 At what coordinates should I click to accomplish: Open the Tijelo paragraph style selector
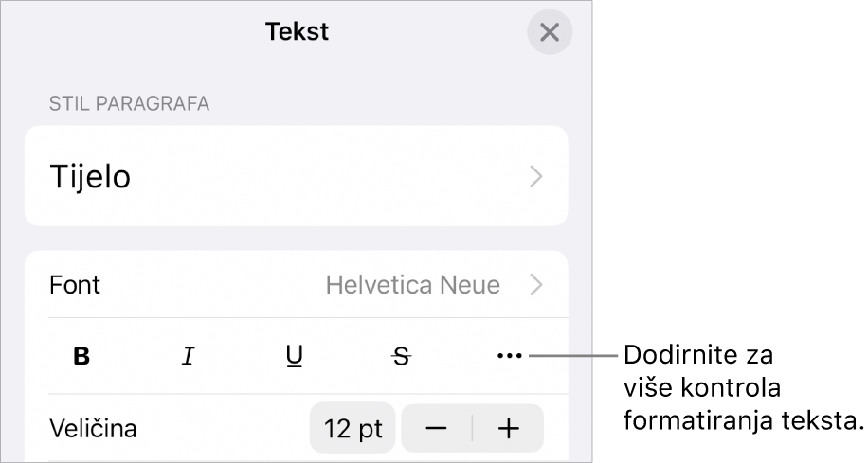pos(91,176)
